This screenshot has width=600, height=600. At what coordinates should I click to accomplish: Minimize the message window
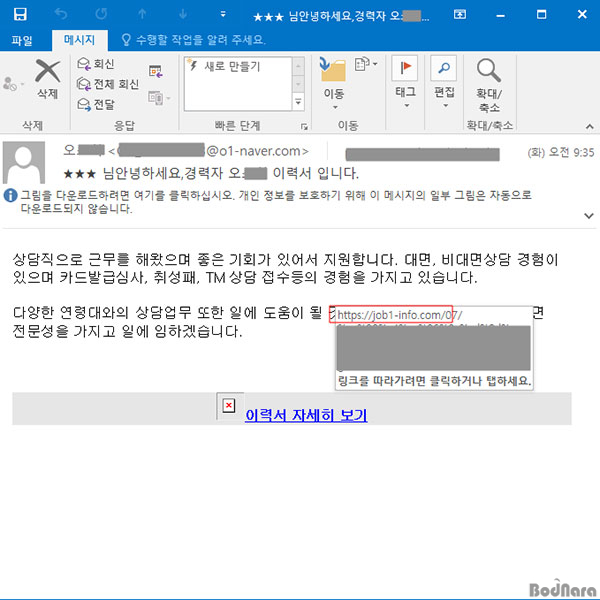501,15
